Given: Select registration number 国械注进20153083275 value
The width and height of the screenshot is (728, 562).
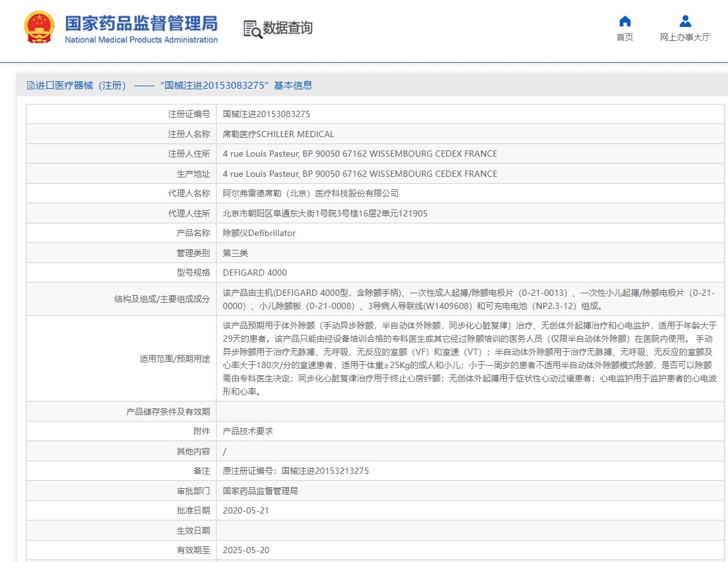Looking at the screenshot, I should click(x=266, y=114).
